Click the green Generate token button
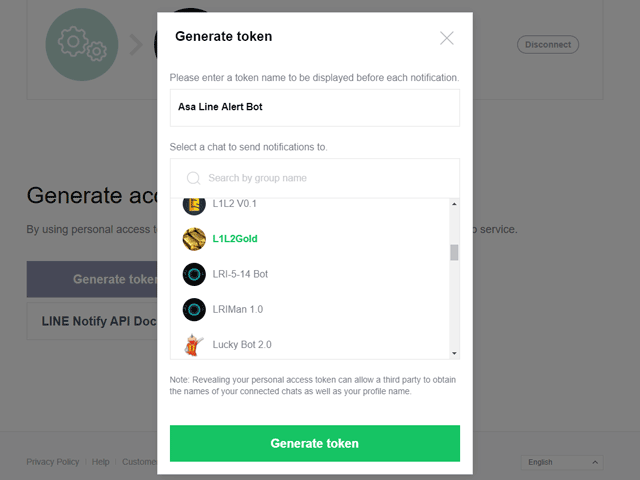 coord(315,443)
